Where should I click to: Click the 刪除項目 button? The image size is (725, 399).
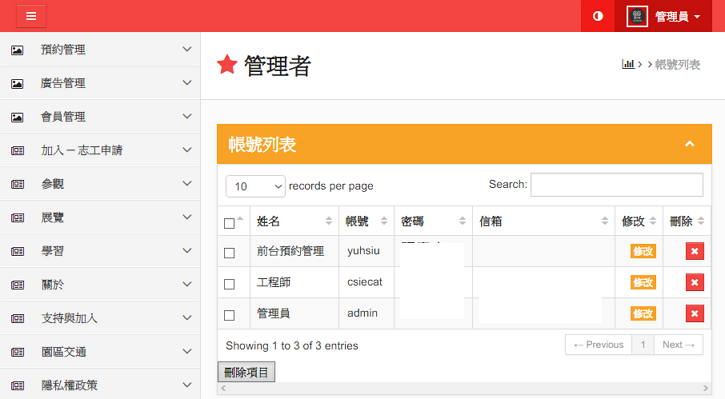click(246, 372)
